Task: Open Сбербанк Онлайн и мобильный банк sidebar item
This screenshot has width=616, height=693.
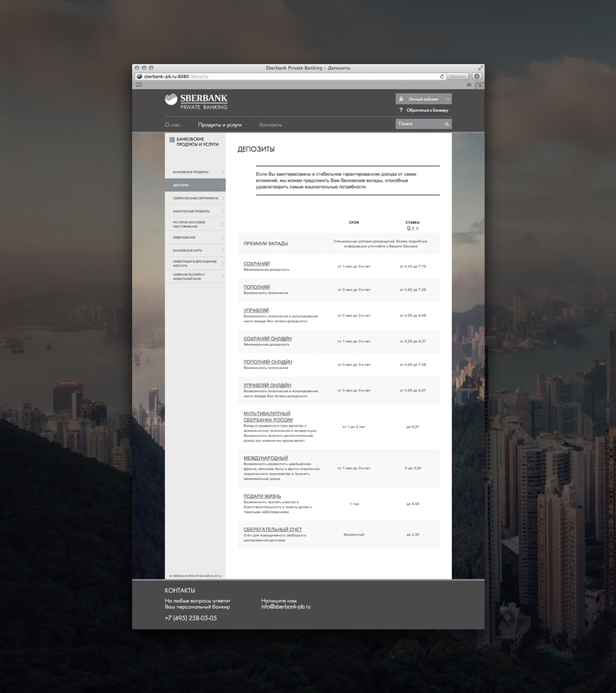Action: pyautogui.click(x=195, y=277)
